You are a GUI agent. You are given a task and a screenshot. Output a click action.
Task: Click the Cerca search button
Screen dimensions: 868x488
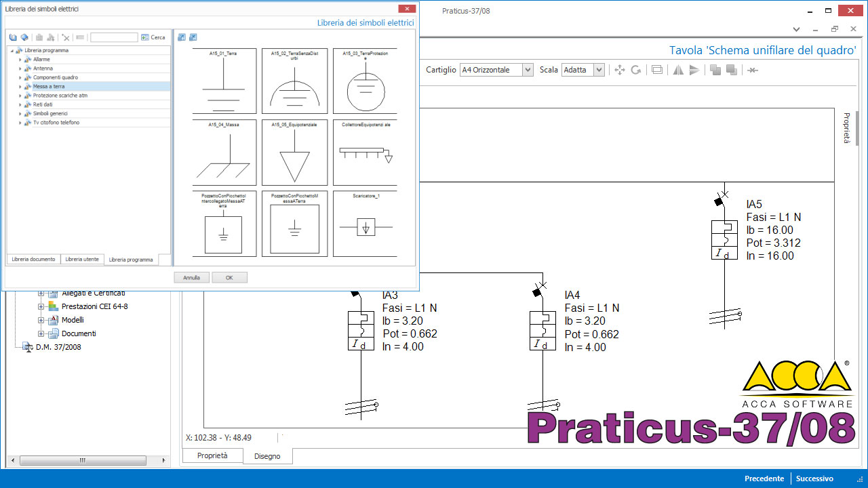click(153, 37)
